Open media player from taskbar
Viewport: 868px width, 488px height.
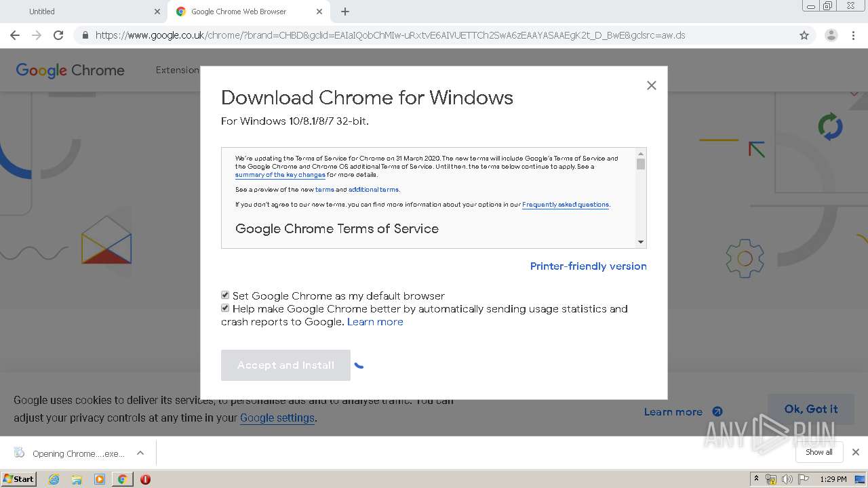100,479
